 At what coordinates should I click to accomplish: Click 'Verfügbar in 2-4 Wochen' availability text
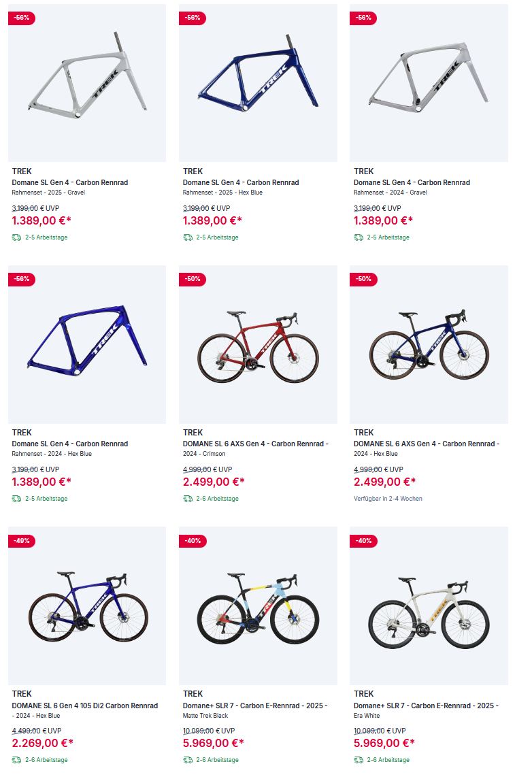[x=388, y=499]
